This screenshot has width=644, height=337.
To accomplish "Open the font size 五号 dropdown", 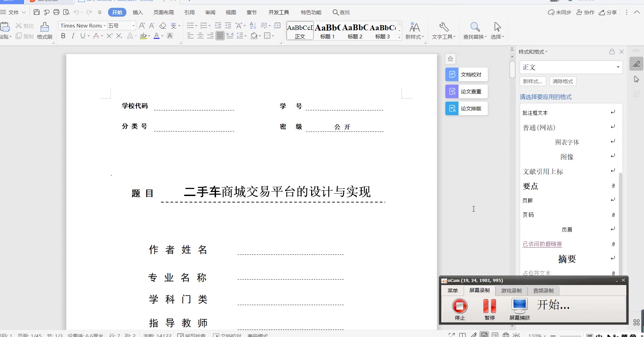I will click(x=133, y=26).
